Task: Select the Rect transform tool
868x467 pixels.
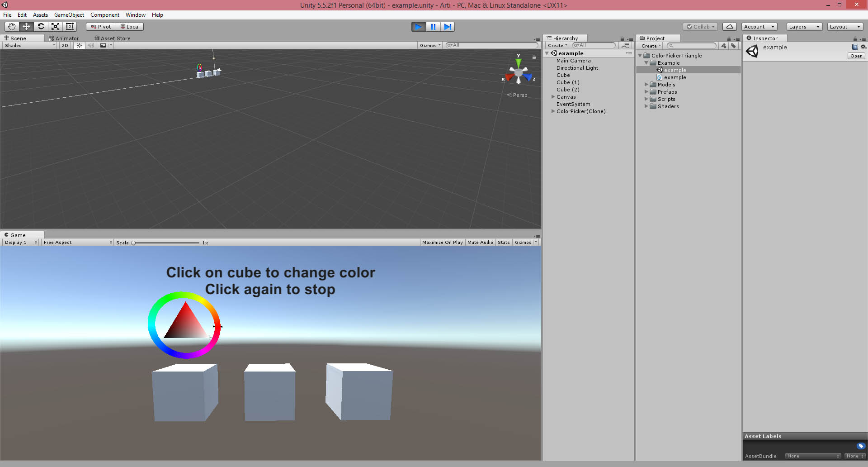Action: point(70,26)
